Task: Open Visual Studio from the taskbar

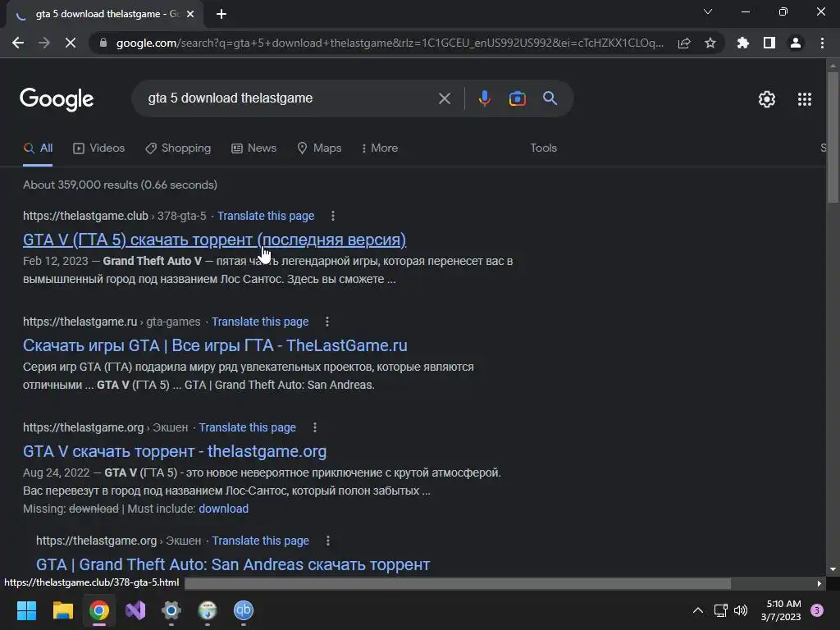Action: click(x=135, y=610)
